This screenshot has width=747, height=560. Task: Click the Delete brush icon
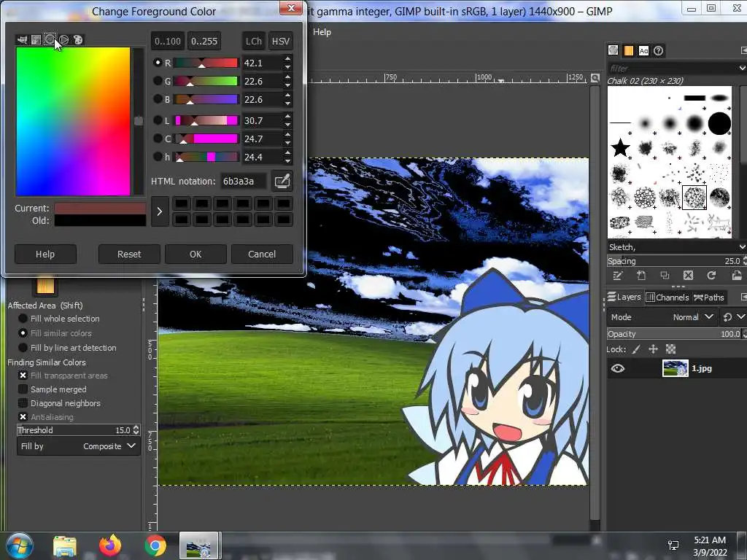click(x=688, y=276)
